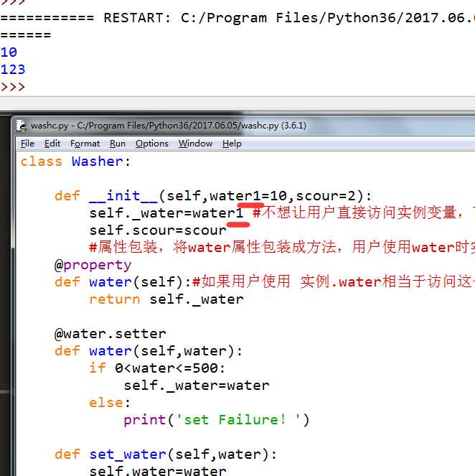The width and height of the screenshot is (475, 476).
Task: Click the '__init__' method name
Action: click(x=123, y=196)
